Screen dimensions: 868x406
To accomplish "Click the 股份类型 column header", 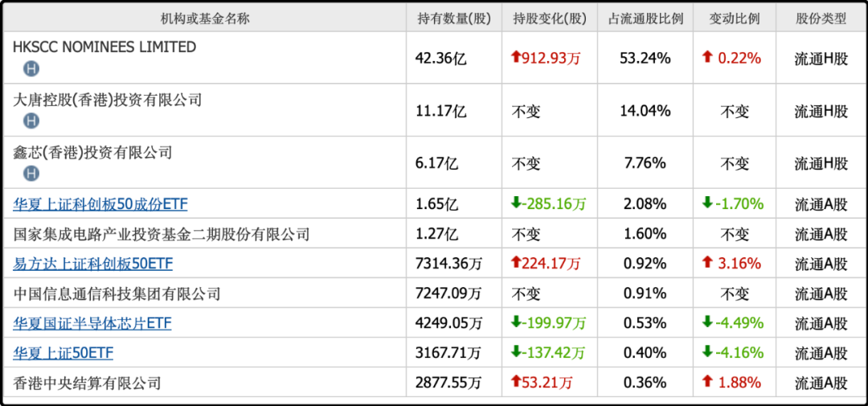I will [x=821, y=18].
